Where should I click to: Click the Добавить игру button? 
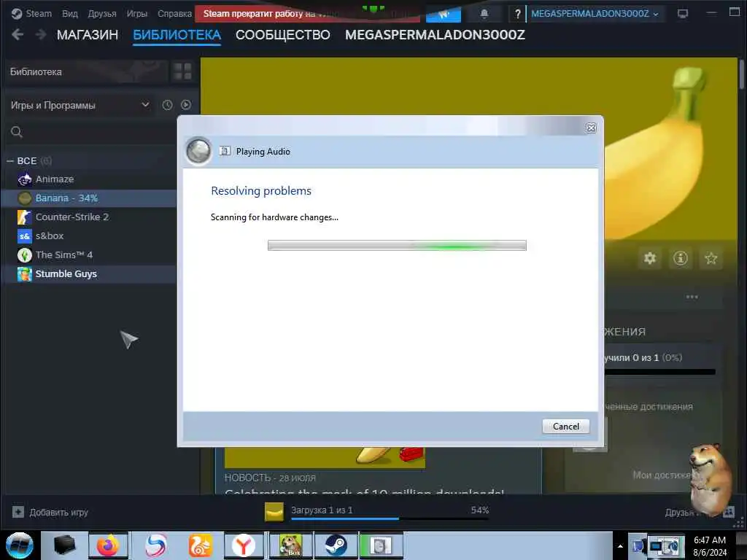(50, 513)
